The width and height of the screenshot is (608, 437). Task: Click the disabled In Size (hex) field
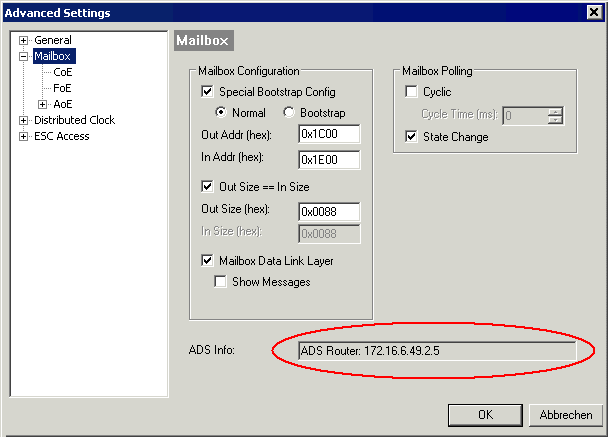point(329,234)
